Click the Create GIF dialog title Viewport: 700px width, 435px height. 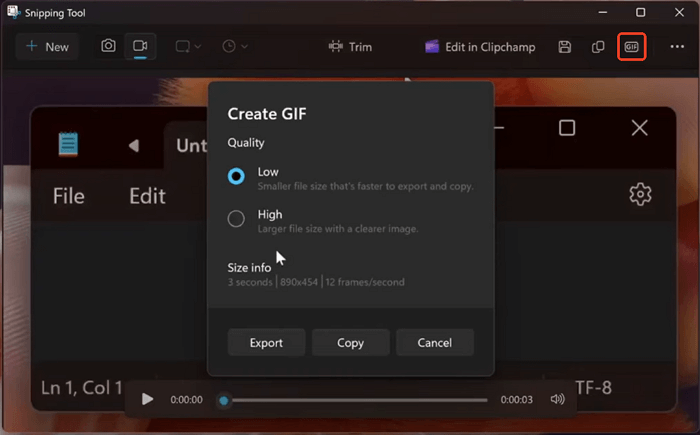[267, 114]
